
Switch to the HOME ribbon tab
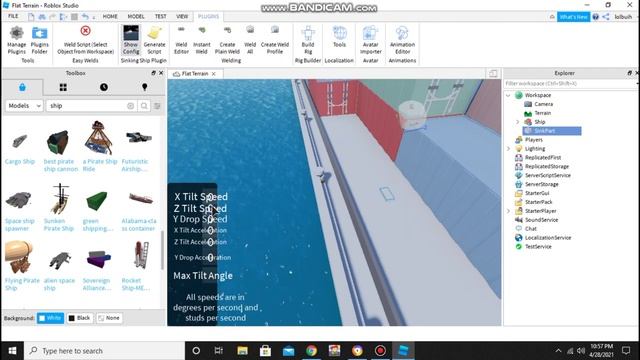110,16
